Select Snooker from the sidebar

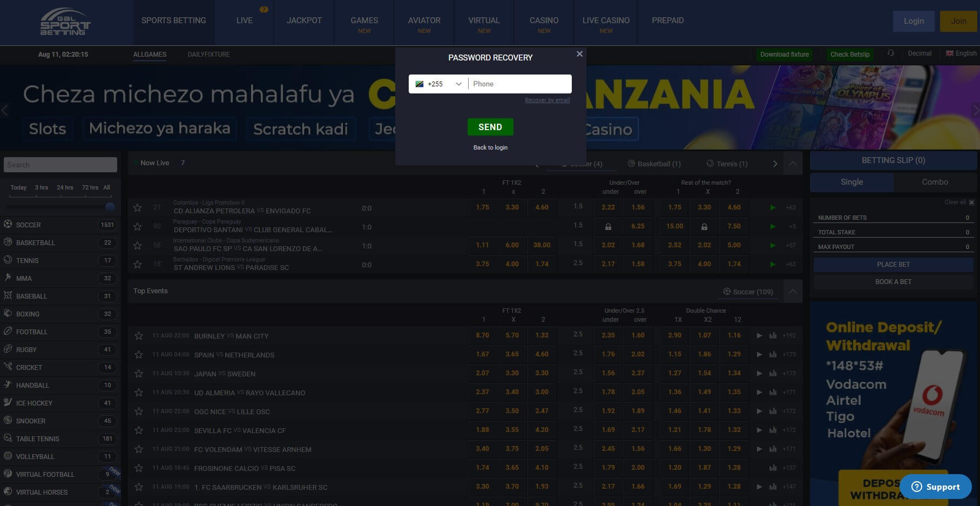click(31, 421)
